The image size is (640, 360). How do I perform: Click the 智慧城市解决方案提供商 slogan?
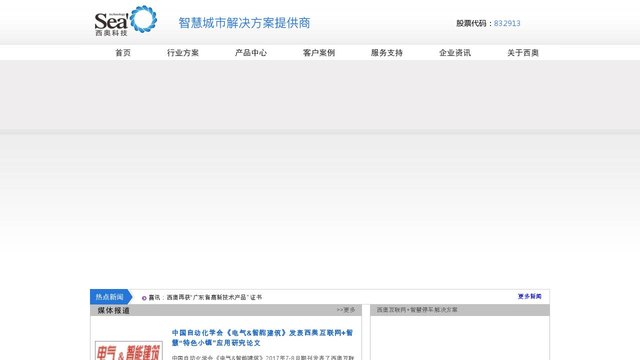coord(244,23)
